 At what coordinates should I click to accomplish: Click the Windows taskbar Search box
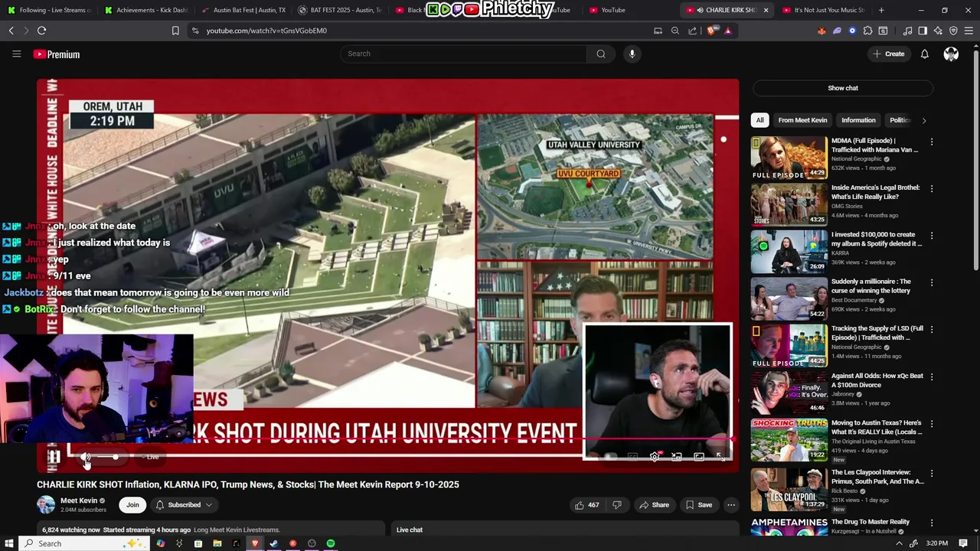(x=84, y=543)
